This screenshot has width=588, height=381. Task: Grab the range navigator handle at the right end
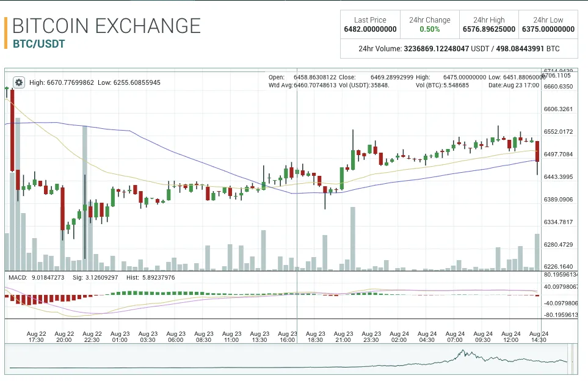pos(573,359)
